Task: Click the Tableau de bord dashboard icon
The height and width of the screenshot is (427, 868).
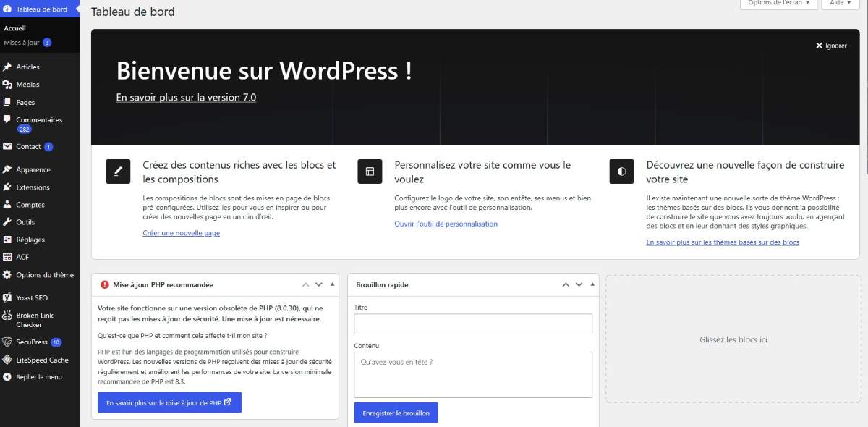Action: click(x=7, y=9)
